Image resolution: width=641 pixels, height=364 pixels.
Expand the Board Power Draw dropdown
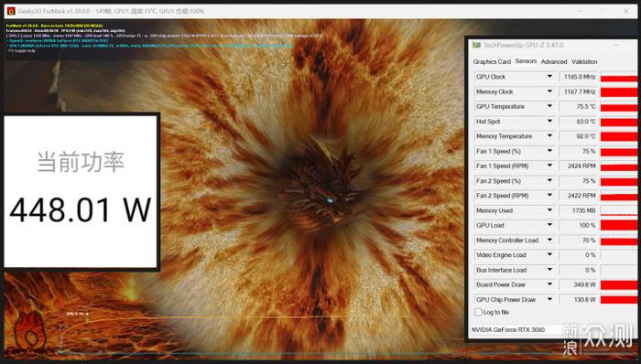549,284
